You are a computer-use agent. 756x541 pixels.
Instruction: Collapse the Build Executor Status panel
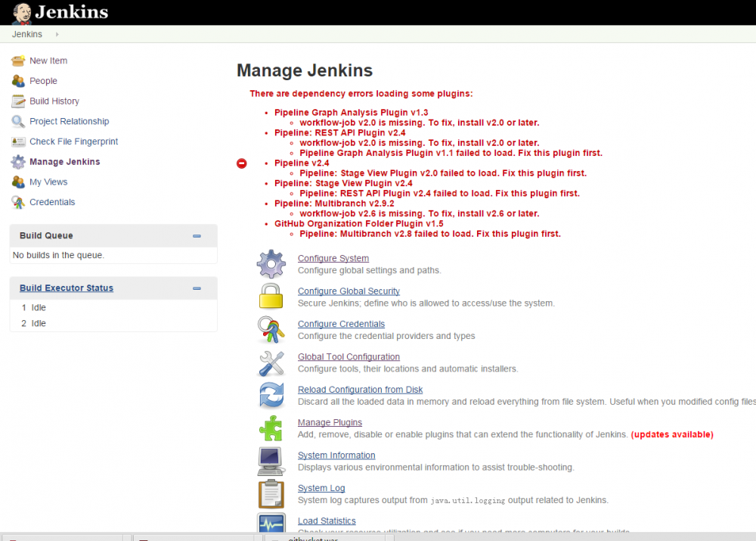pos(197,288)
